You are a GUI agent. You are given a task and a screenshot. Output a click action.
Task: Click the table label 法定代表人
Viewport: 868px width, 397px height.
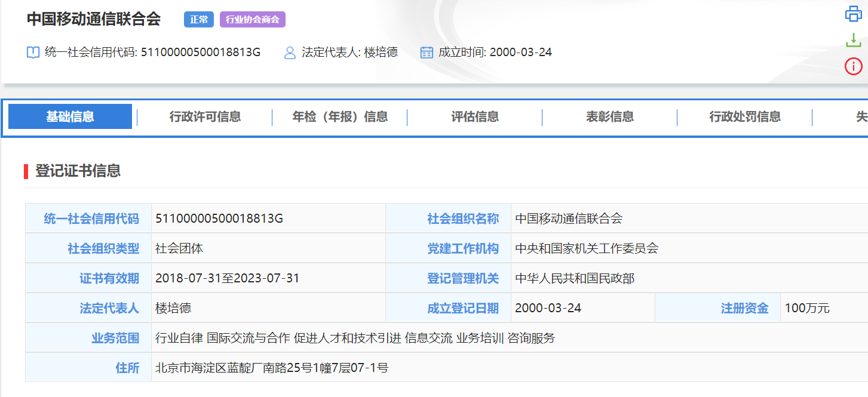(x=109, y=308)
